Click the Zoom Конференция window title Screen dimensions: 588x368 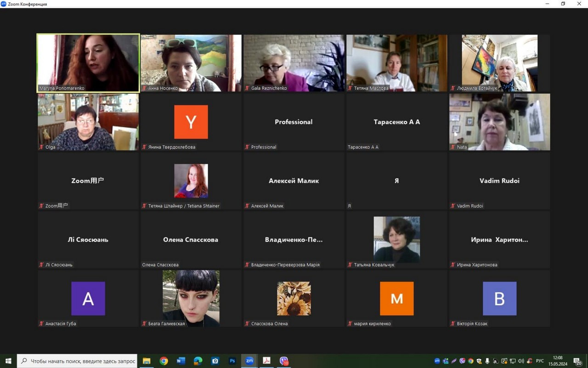[28, 4]
